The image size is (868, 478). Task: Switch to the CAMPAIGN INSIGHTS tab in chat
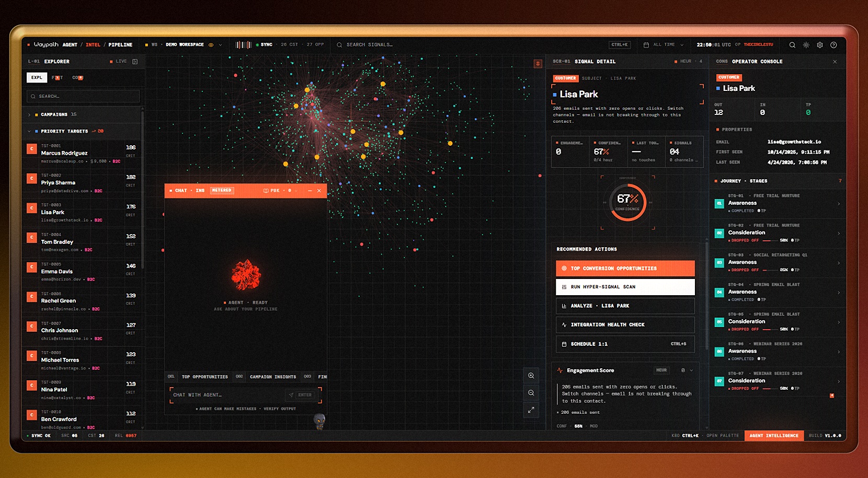coord(273,377)
